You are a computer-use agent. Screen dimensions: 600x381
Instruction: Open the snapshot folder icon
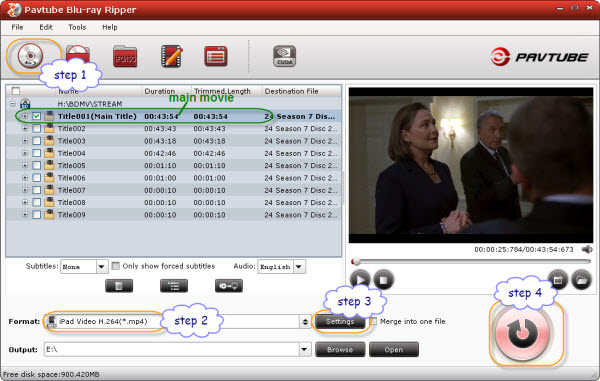pyautogui.click(x=581, y=280)
